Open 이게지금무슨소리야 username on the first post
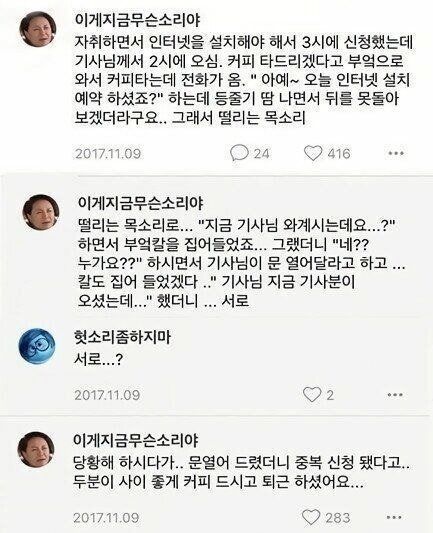 coord(138,20)
